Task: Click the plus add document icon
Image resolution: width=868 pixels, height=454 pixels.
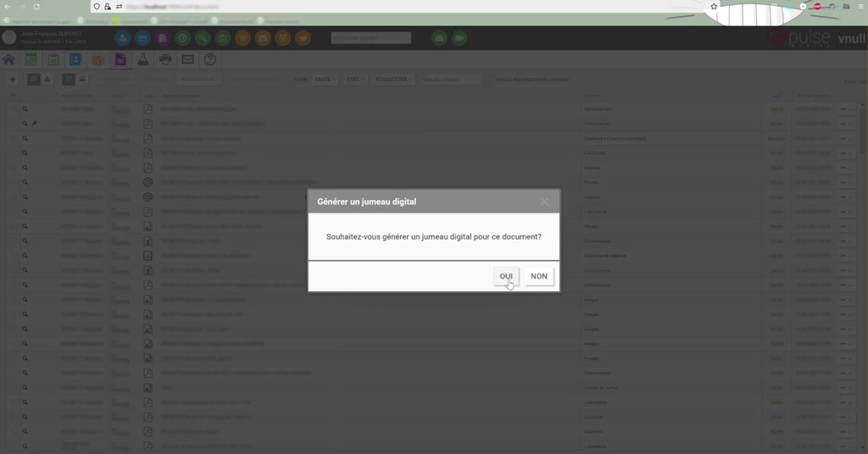Action: [x=12, y=80]
